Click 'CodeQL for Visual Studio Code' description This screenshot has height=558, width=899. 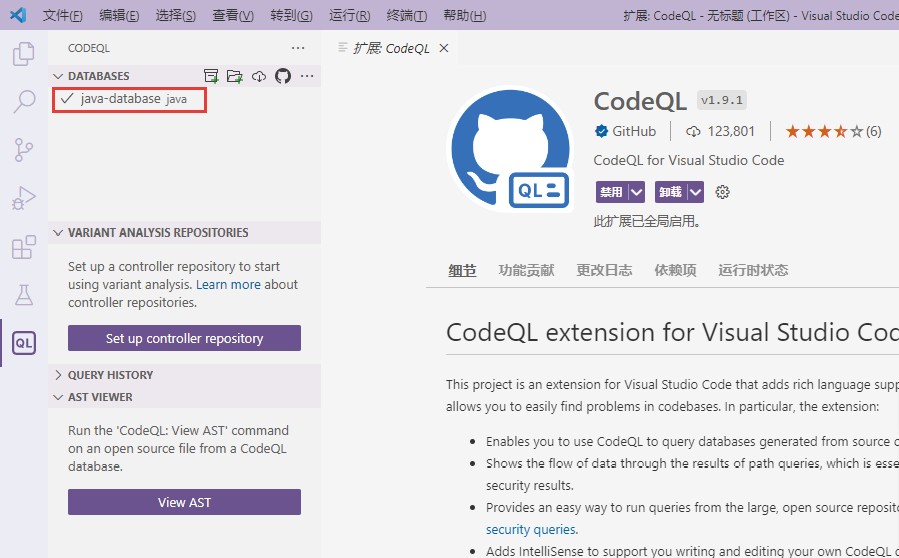tap(689, 160)
